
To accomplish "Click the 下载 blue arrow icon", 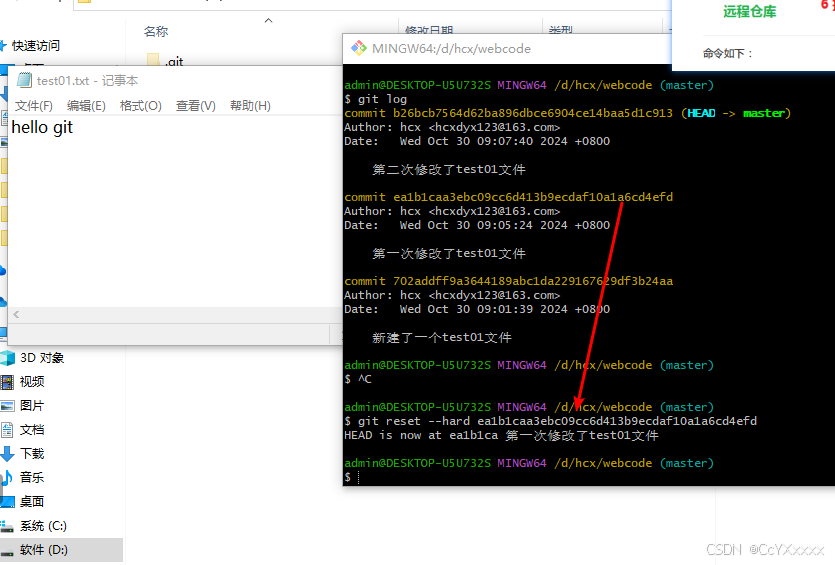I will pyautogui.click(x=7, y=454).
